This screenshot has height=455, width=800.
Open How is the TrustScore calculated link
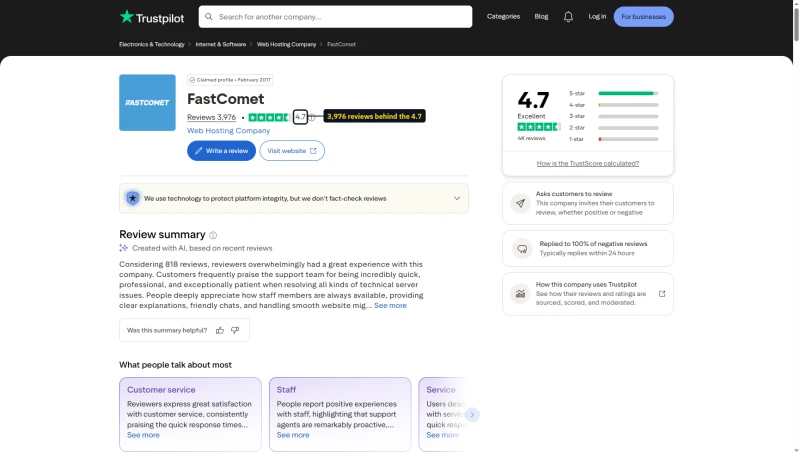pyautogui.click(x=588, y=164)
